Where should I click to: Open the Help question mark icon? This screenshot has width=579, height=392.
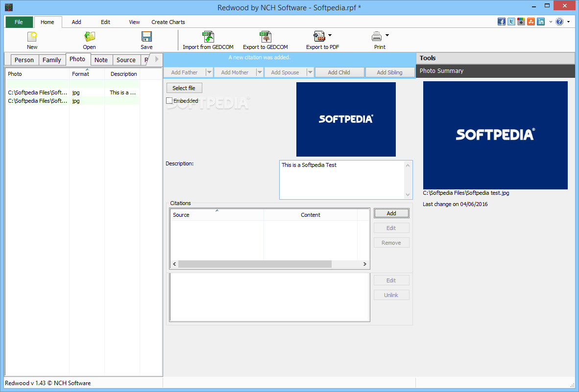tap(559, 22)
